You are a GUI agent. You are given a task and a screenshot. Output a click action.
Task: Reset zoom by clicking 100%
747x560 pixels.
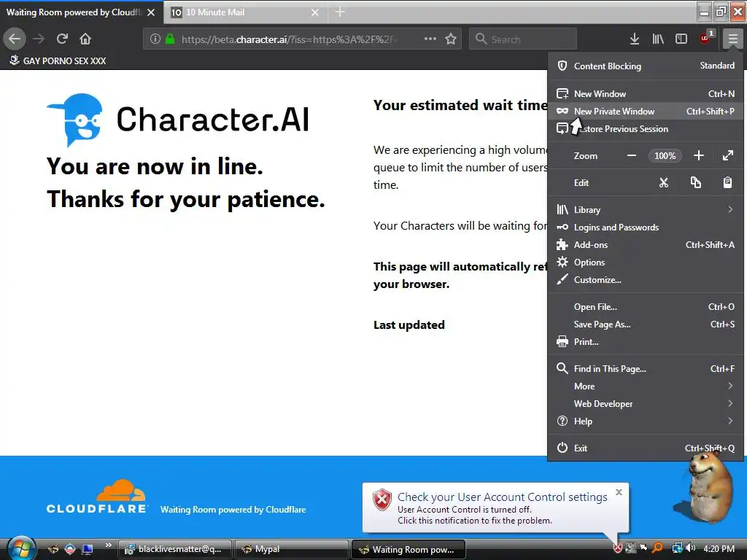(x=665, y=156)
